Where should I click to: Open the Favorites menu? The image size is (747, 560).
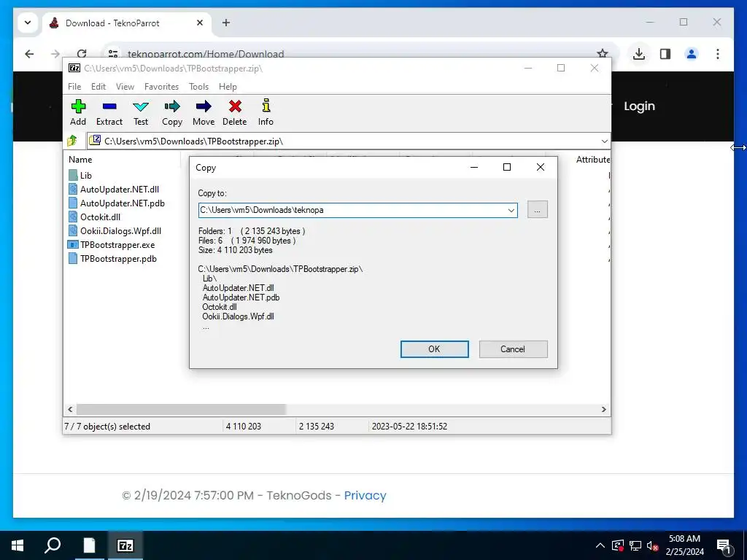[161, 87]
